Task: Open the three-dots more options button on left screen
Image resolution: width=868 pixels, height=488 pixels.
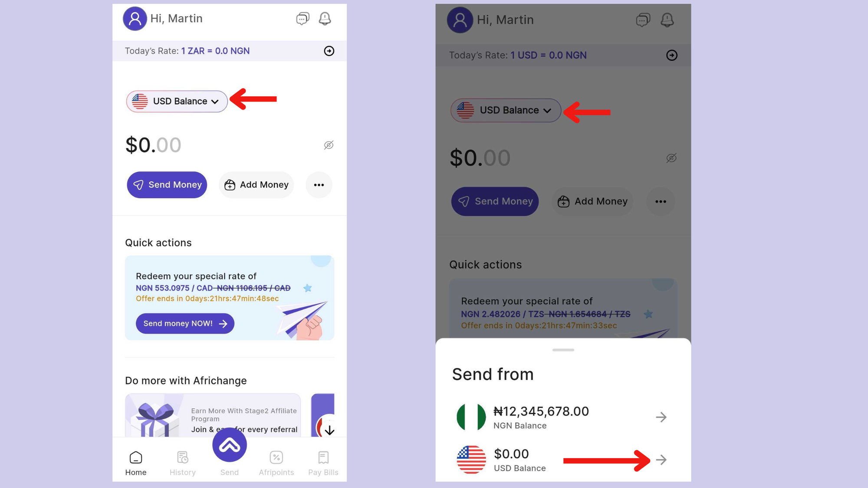Action: pos(319,185)
